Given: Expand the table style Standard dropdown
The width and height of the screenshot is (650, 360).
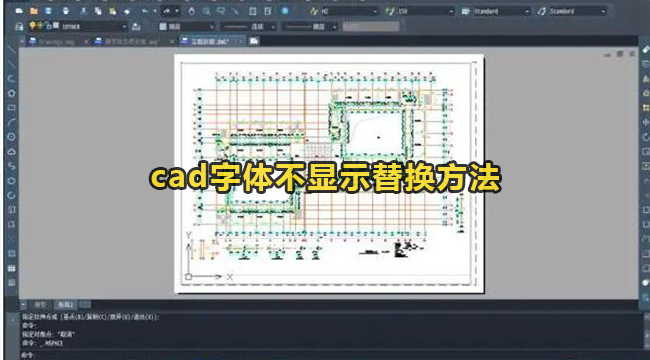Looking at the screenshot, I should [x=527, y=12].
